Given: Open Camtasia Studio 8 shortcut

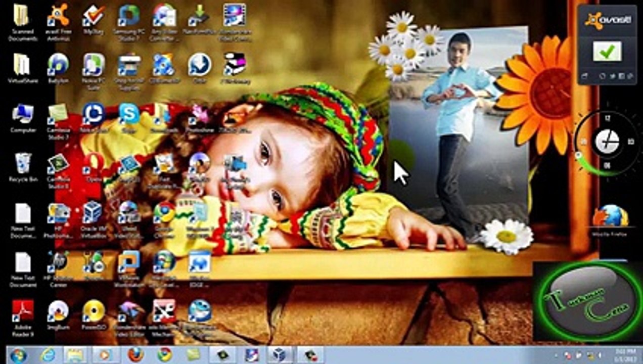Looking at the screenshot, I should [x=59, y=171].
